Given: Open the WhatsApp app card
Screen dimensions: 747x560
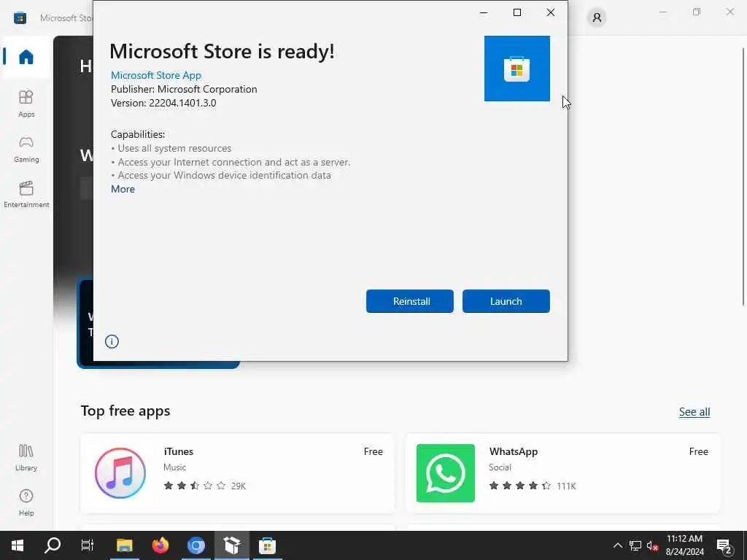Looking at the screenshot, I should 562,473.
